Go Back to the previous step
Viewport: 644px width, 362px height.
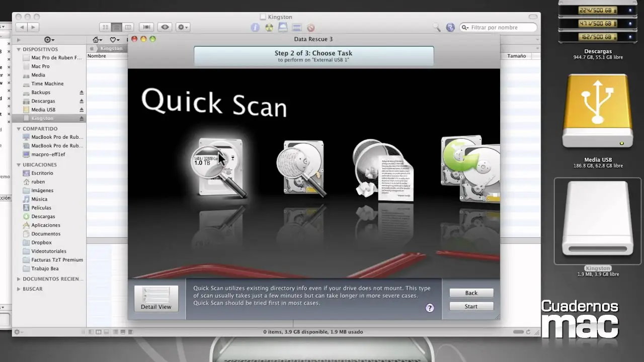pos(471,293)
